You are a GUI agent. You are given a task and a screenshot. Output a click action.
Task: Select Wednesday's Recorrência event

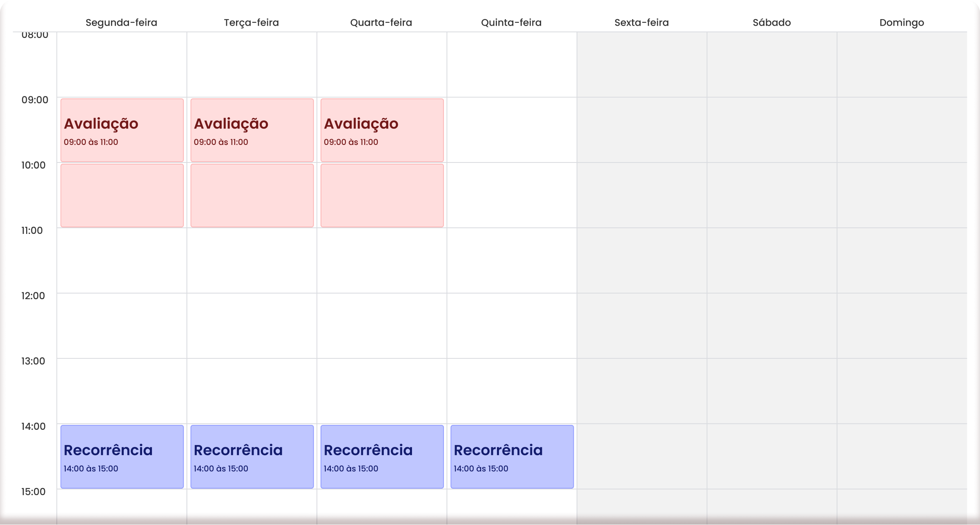(x=382, y=457)
